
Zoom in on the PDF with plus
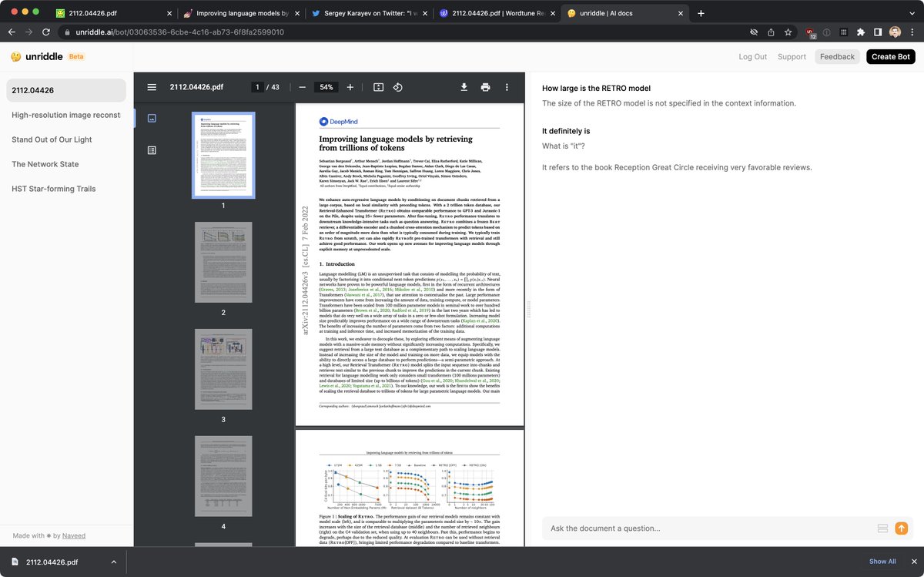(x=350, y=88)
